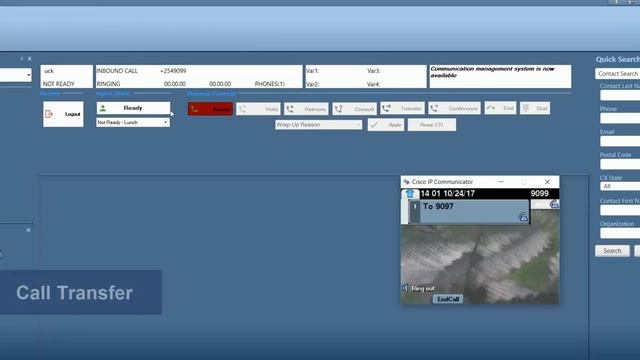The image size is (640, 360).
Task: Close the upper left side panel
Action: (29, 59)
